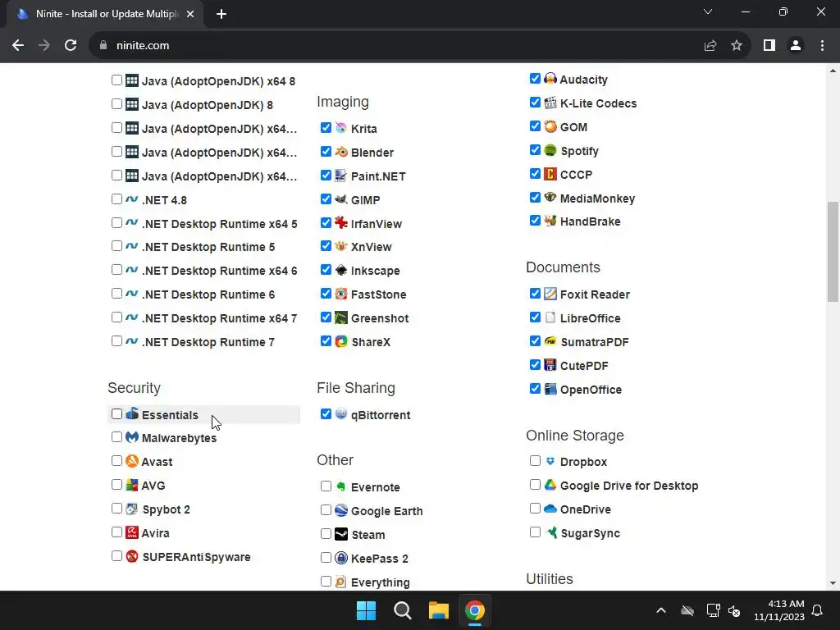Viewport: 840px width, 630px height.
Task: Check the SugarSync checkbox
Action: (x=535, y=532)
